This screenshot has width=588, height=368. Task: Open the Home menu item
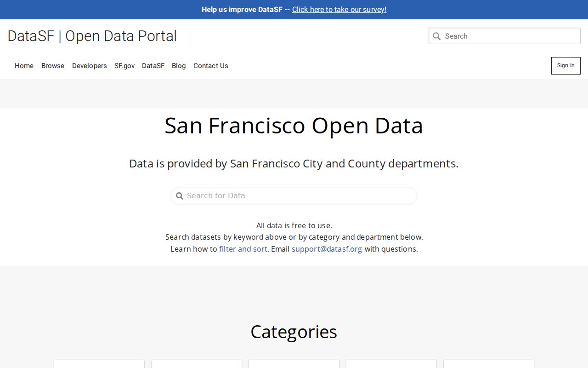(24, 66)
